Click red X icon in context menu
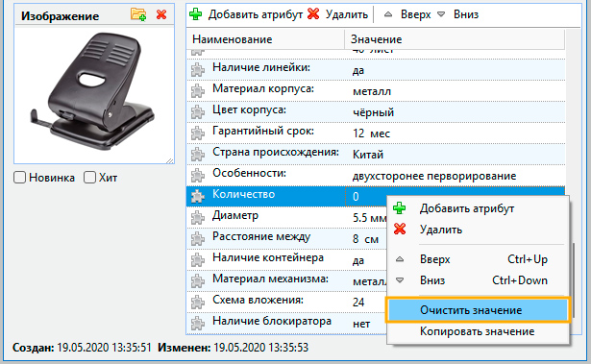Screen dimensions: 591x364 click(x=400, y=229)
